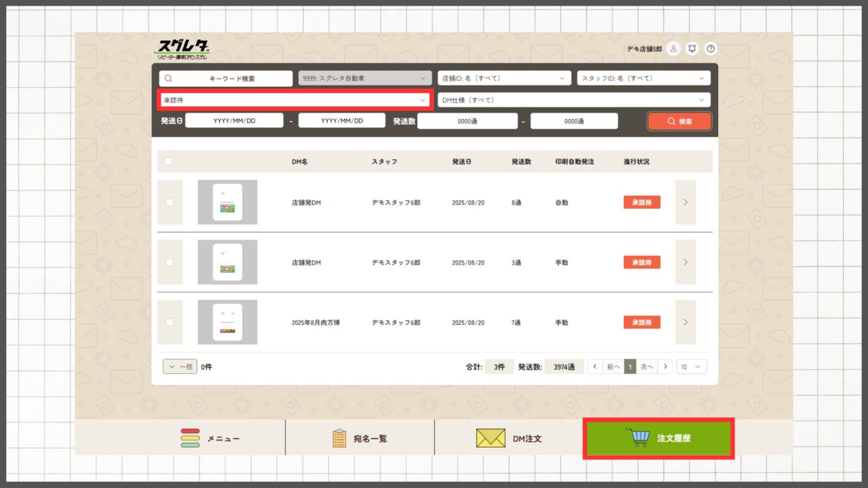Open details arrow for first 店舗発DM row
The height and width of the screenshot is (488, 868).
click(x=685, y=202)
